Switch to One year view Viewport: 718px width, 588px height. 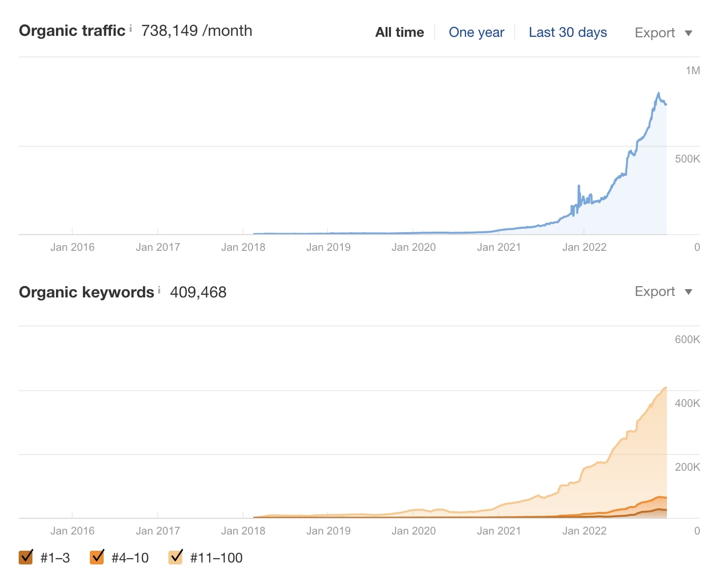476,32
